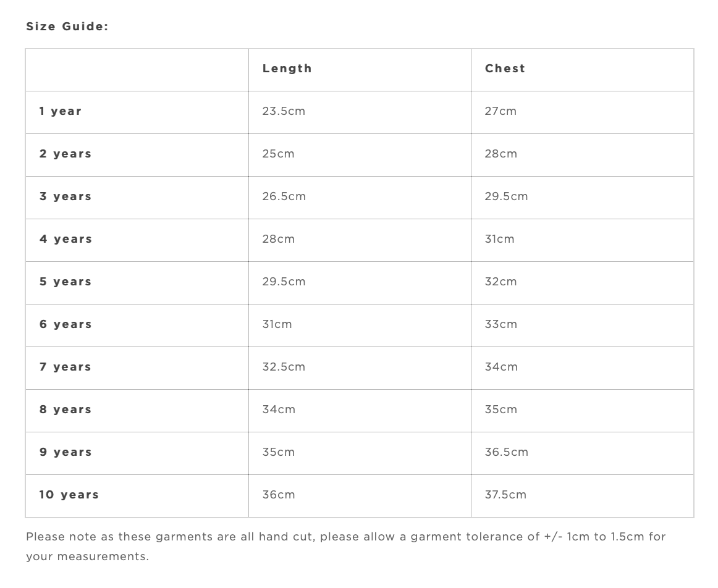718x588 pixels.
Task: Click the 10 years row label
Action: [69, 495]
